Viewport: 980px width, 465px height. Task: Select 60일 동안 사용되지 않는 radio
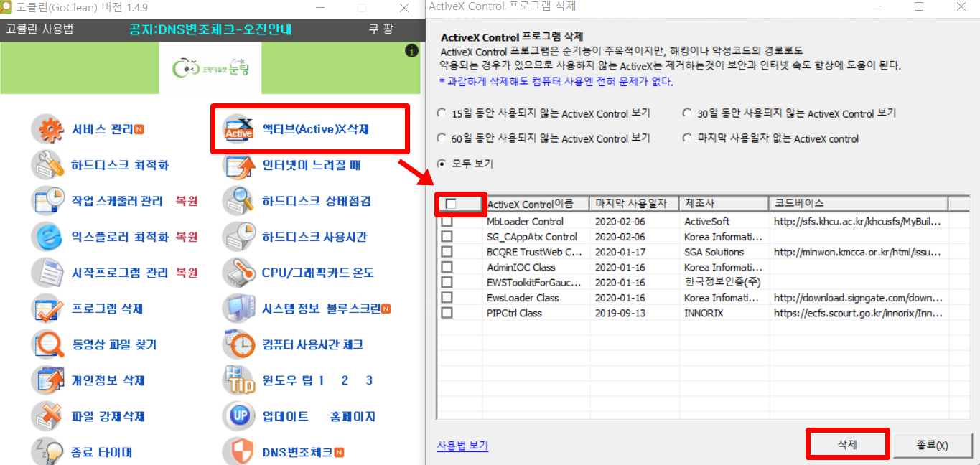pyautogui.click(x=441, y=138)
